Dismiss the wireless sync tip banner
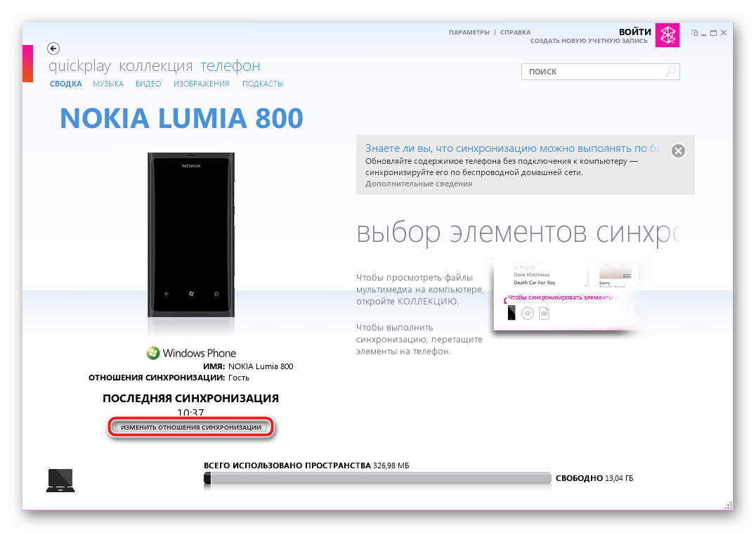The image size is (756, 533). 678,151
